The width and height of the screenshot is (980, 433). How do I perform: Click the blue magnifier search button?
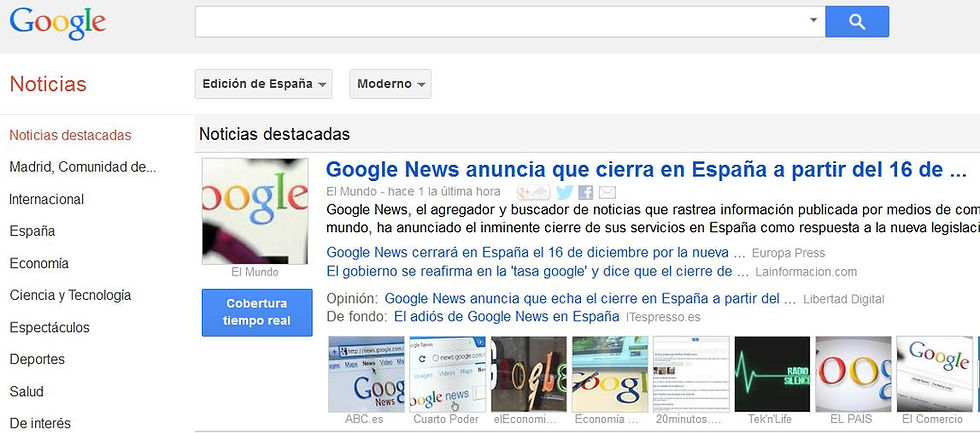point(857,22)
